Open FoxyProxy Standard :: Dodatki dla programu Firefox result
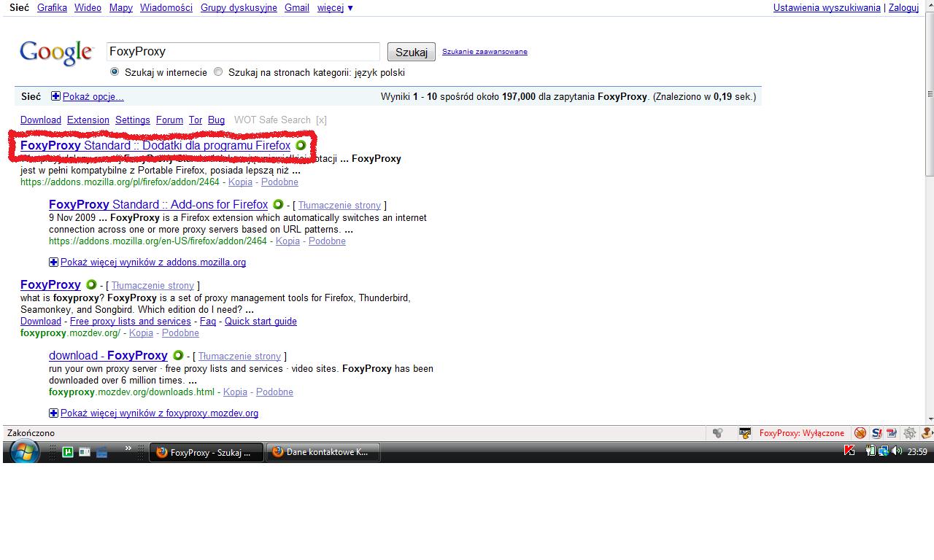934x560 pixels. [155, 145]
